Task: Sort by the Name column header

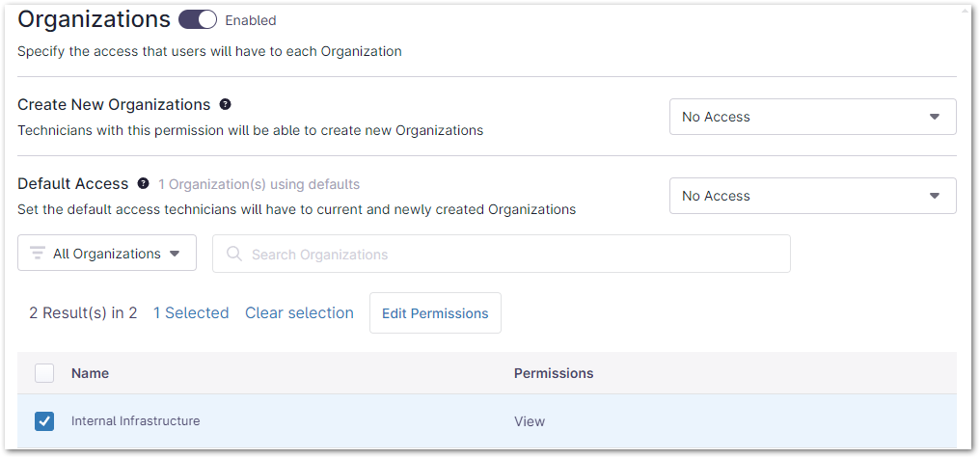Action: [90, 373]
